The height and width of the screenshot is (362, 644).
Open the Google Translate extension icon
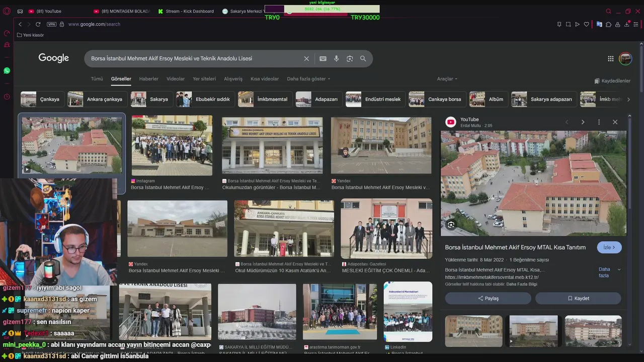tap(599, 24)
